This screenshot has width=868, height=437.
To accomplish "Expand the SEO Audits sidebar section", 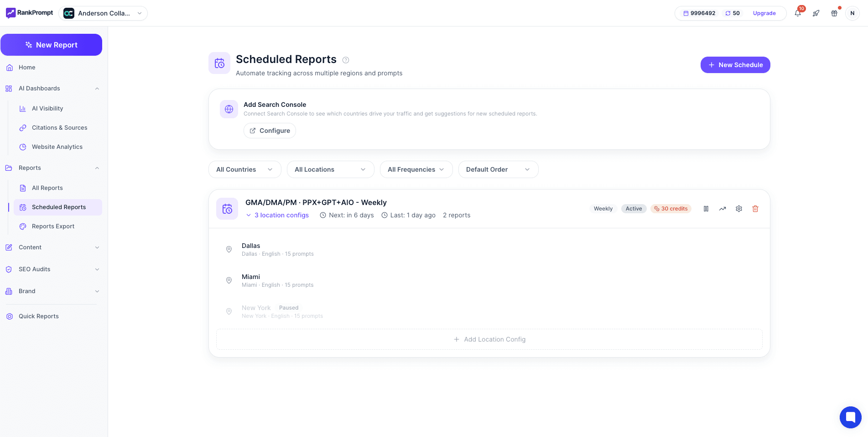I will coord(52,269).
